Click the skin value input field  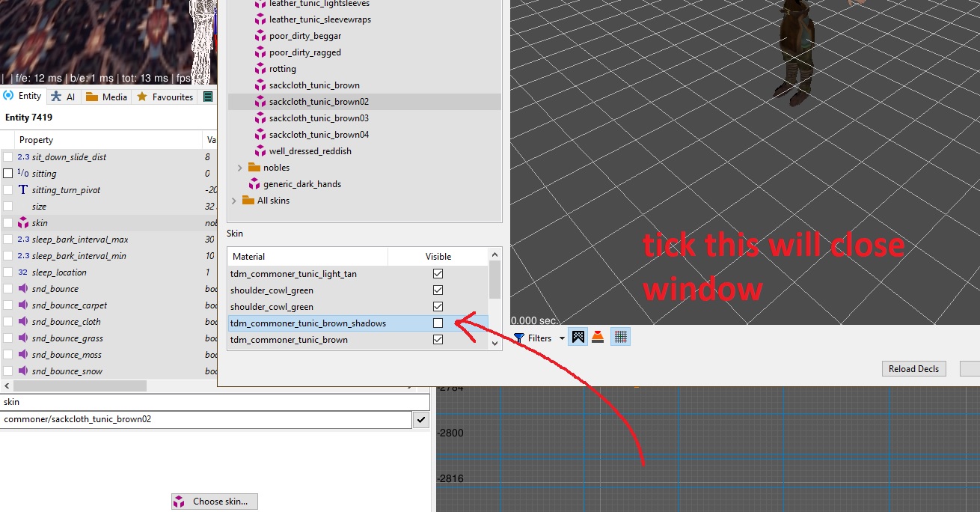[x=206, y=420]
